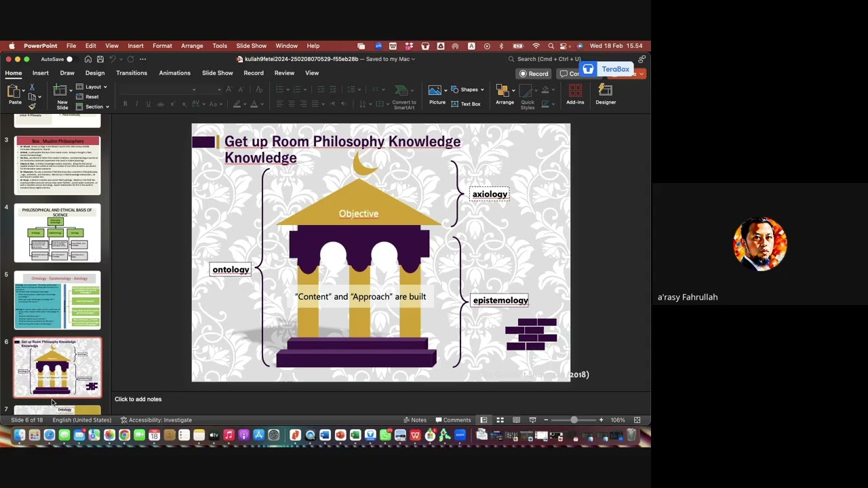Zoom out using minus button
This screenshot has height=488, width=868.
pyautogui.click(x=546, y=420)
